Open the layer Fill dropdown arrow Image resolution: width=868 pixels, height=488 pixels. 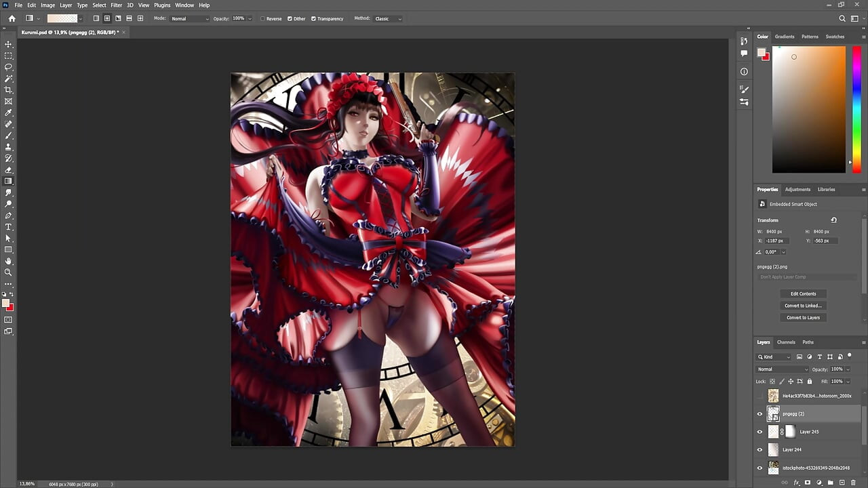[x=847, y=382]
